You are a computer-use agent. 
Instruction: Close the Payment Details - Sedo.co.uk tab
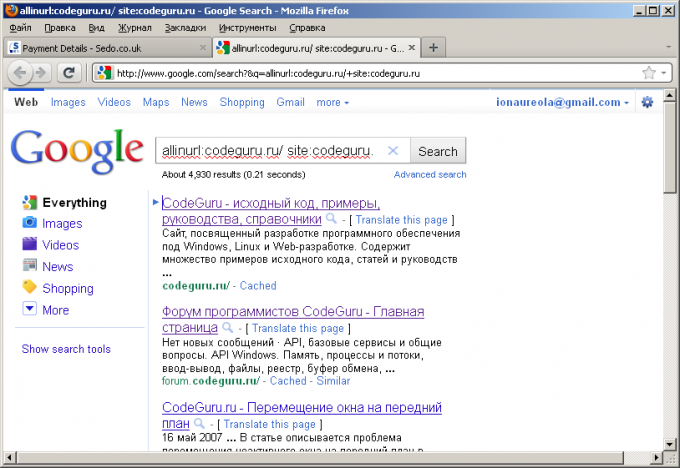click(203, 48)
